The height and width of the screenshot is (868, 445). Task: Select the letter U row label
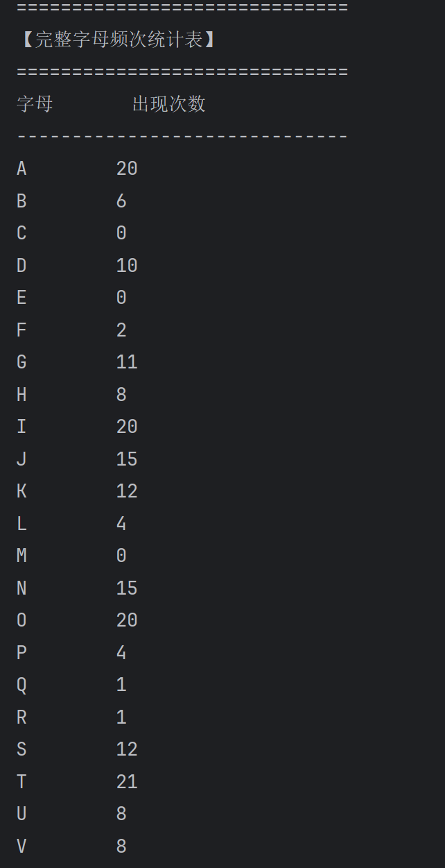coord(21,814)
